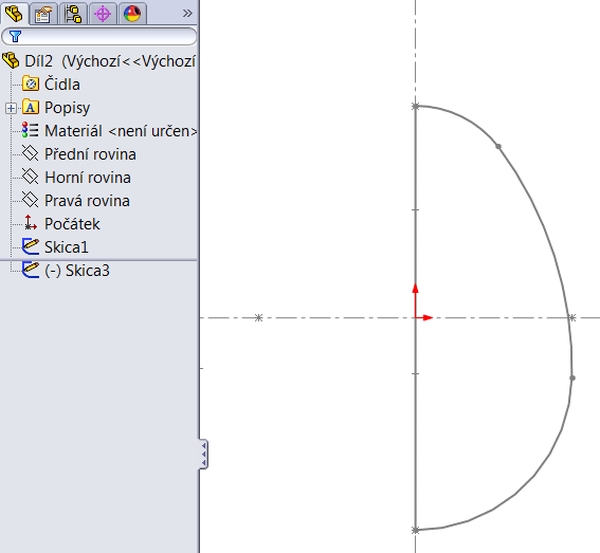Select the Čidla sensors folder
Image resolution: width=600 pixels, height=553 pixels.
pyautogui.click(x=62, y=85)
